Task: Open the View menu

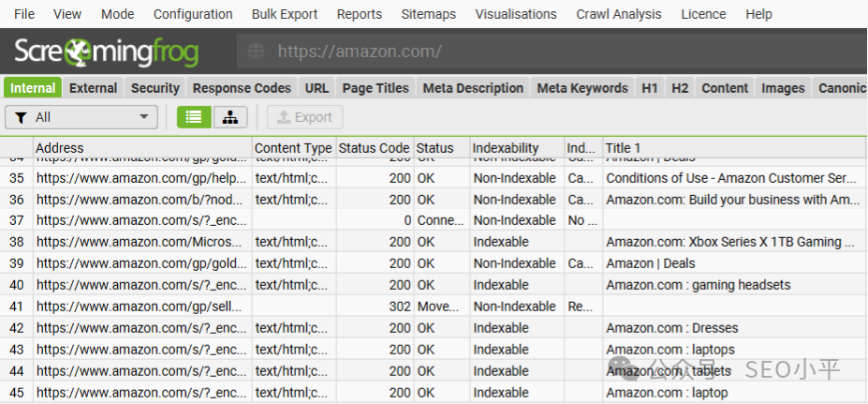Action: coord(67,14)
